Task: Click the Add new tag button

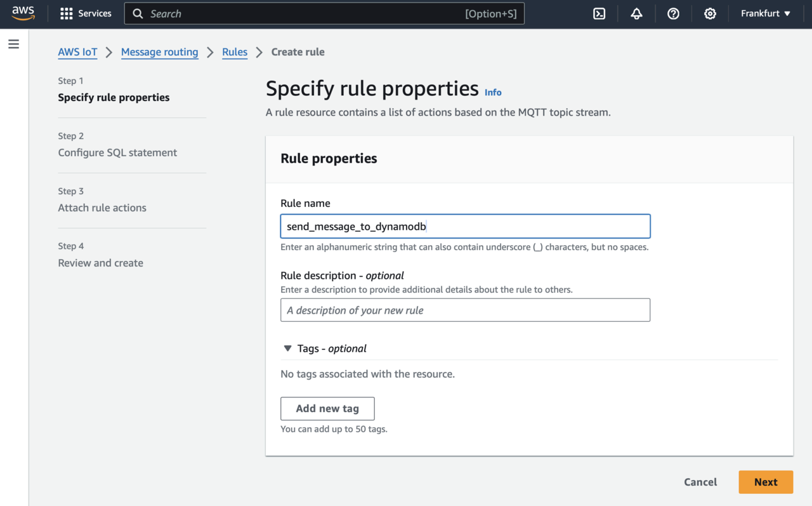Action: tap(327, 409)
